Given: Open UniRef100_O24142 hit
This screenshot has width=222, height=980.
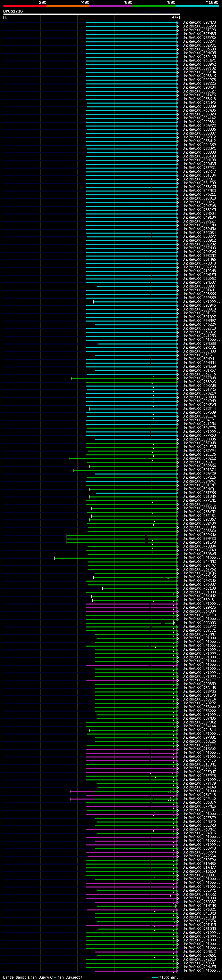Looking at the screenshot, I should [x=199, y=118].
